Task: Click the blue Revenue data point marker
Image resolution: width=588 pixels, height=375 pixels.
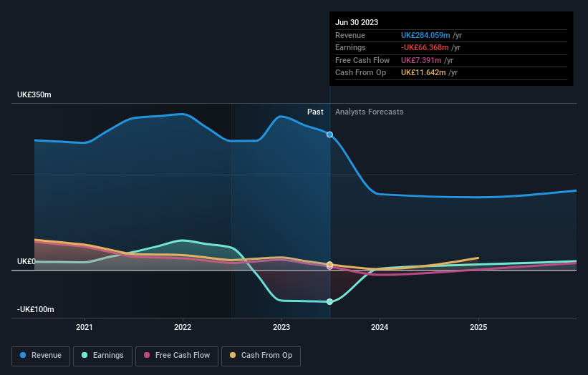Action: pos(329,135)
